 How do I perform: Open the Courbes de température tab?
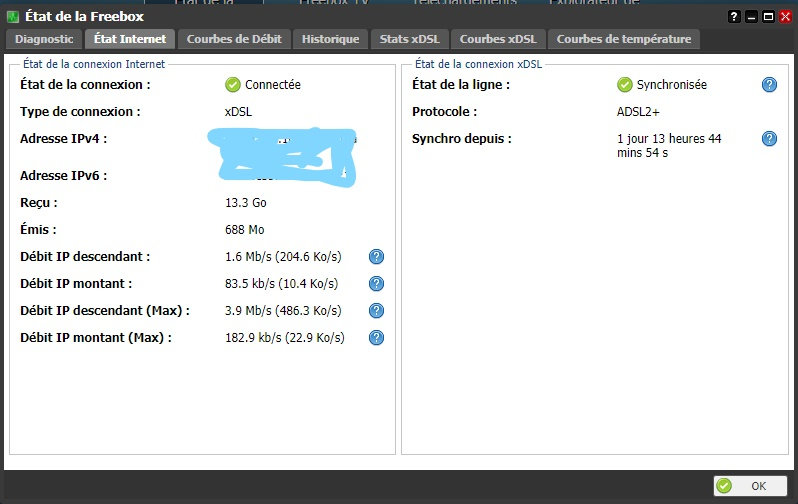624,39
